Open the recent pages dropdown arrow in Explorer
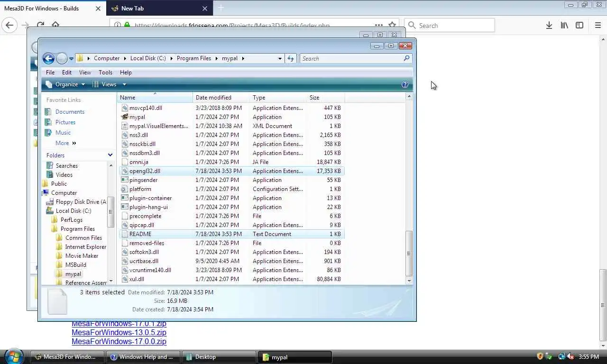This screenshot has width=607, height=364. (x=71, y=59)
